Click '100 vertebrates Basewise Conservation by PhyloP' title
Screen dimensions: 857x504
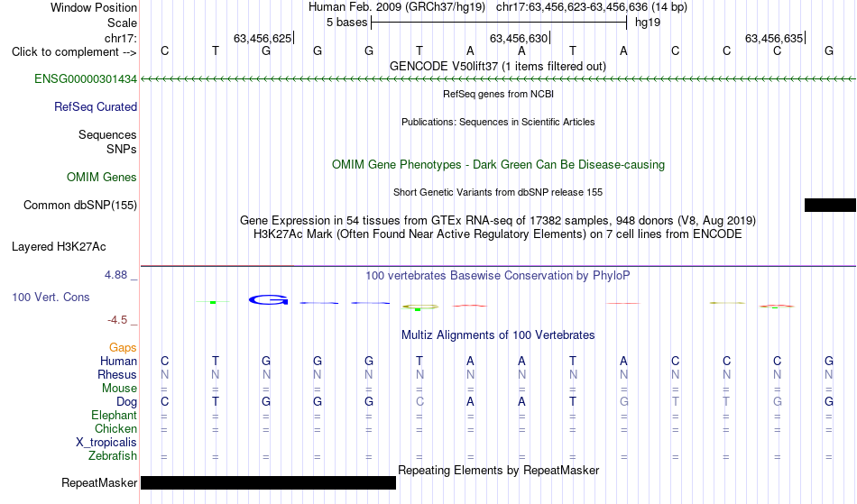(x=498, y=276)
